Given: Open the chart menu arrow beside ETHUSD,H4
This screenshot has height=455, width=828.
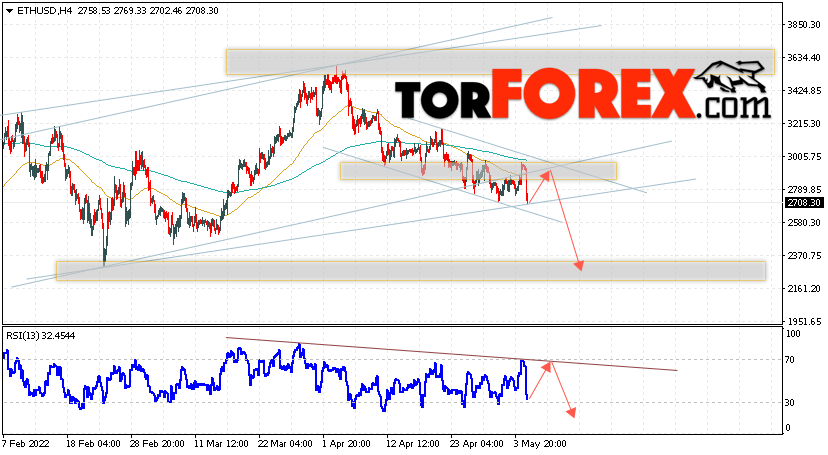Looking at the screenshot, I should (x=10, y=11).
